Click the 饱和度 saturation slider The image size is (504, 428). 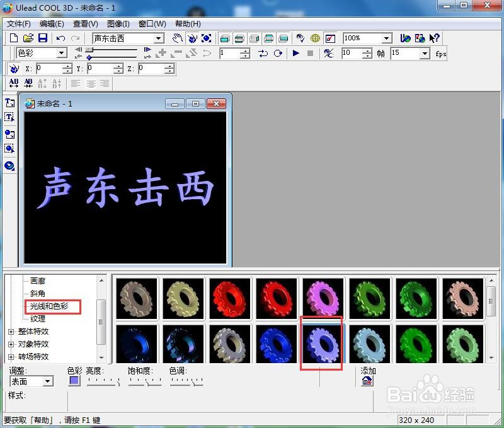pos(145,382)
